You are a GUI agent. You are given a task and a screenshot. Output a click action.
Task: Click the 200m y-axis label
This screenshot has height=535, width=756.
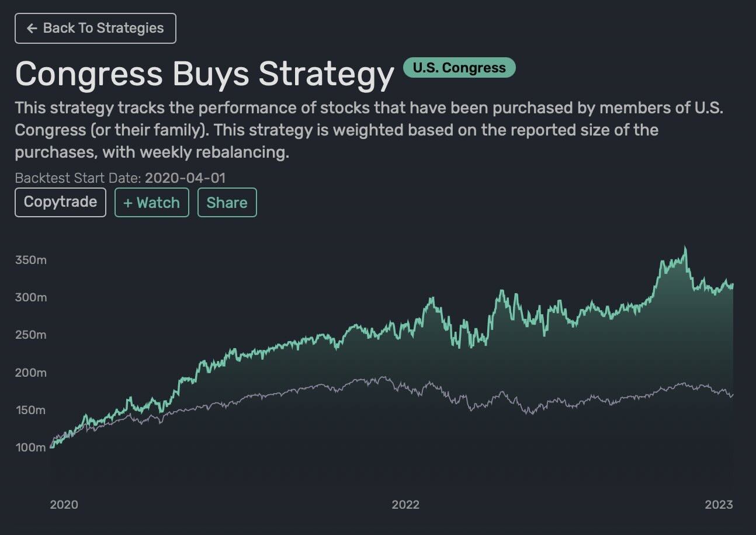pyautogui.click(x=30, y=373)
